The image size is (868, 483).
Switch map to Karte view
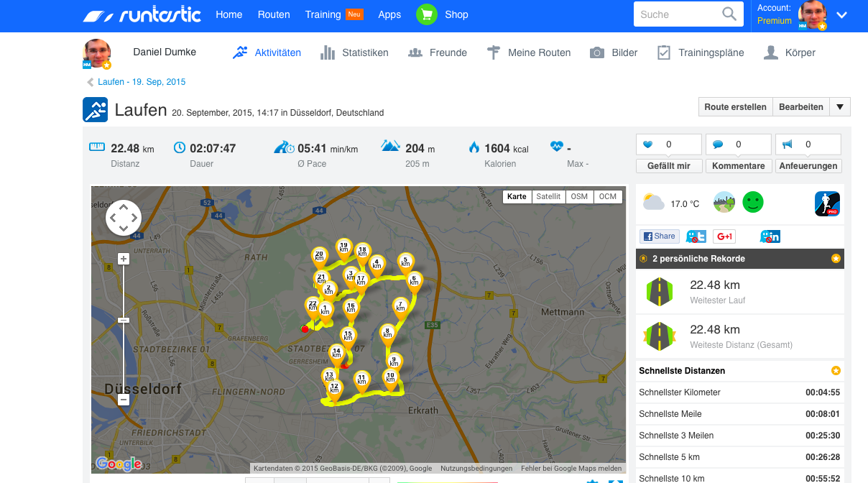point(517,196)
